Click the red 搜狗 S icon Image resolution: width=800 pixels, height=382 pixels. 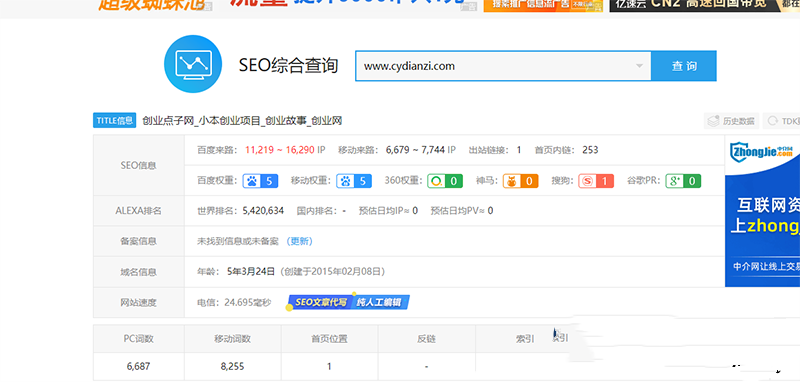(587, 181)
